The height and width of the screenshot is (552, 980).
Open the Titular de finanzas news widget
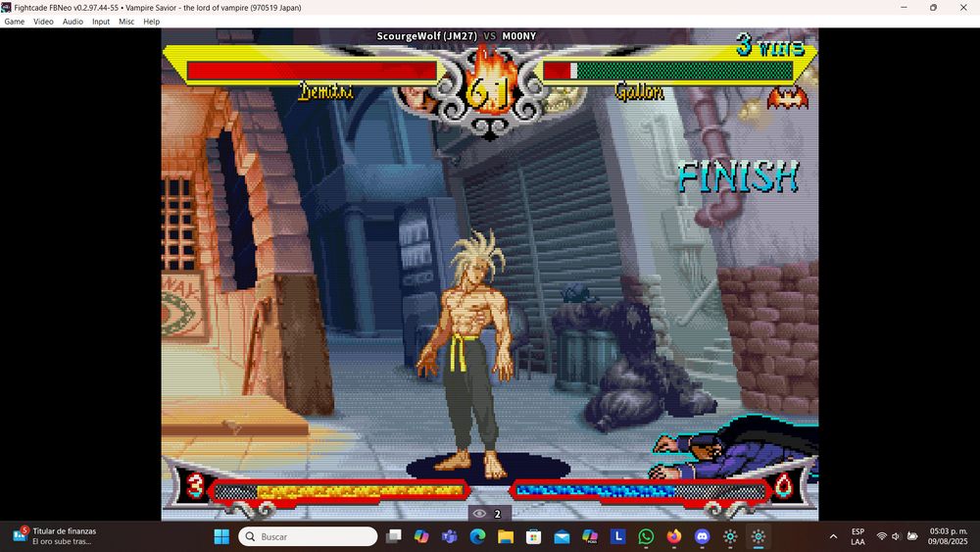[x=55, y=536]
